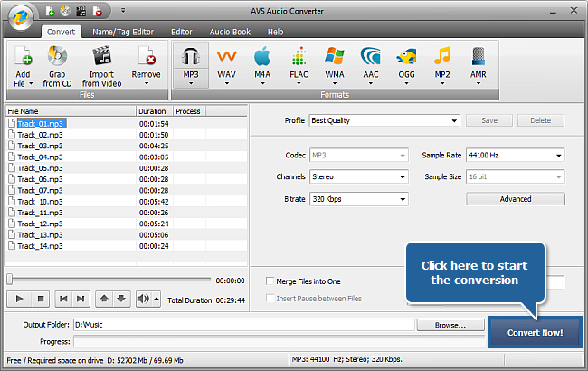Expand the volume level arrow
588x371 pixels.
coord(156,299)
